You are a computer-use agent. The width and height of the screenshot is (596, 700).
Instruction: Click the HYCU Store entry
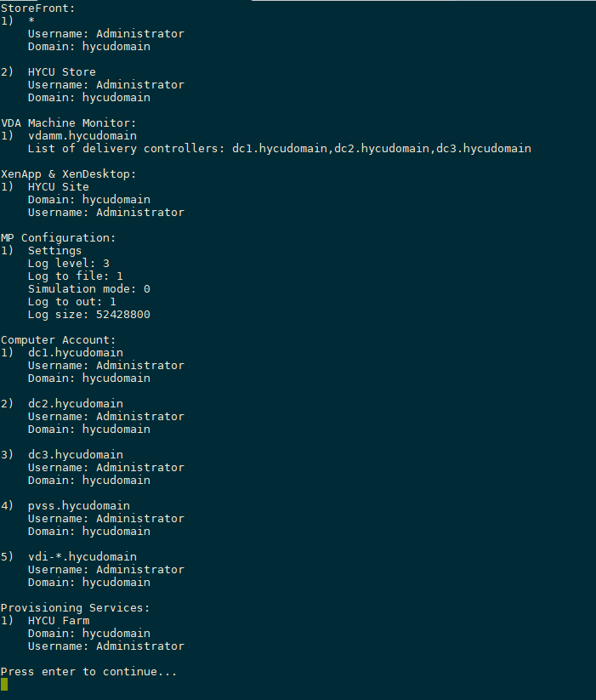click(x=61, y=72)
